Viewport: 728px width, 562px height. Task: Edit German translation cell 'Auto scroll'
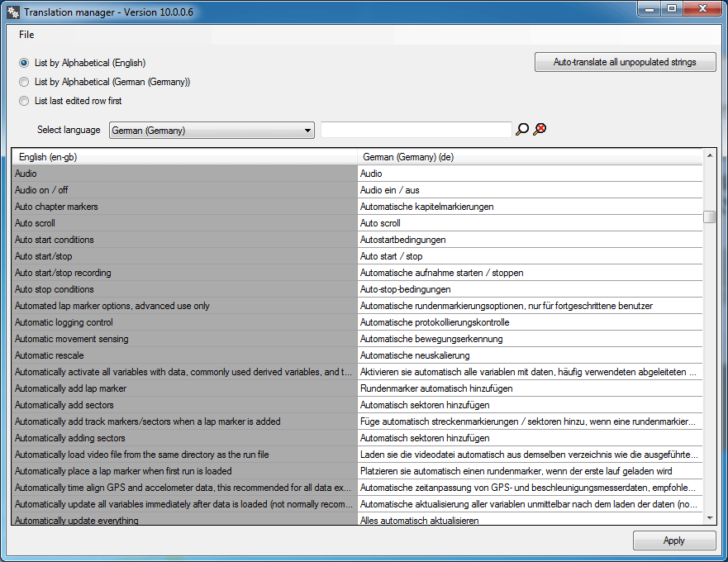[x=529, y=223]
